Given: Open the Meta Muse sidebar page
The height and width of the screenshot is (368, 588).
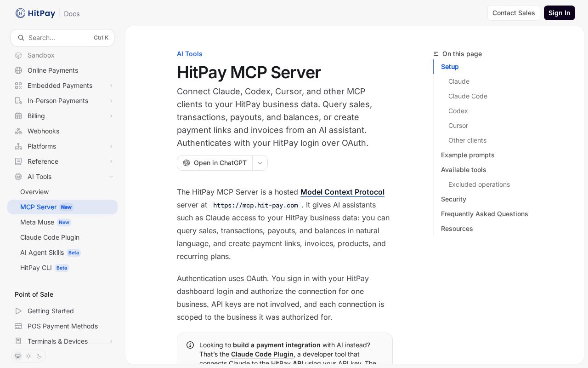Looking at the screenshot, I should coord(62,222).
